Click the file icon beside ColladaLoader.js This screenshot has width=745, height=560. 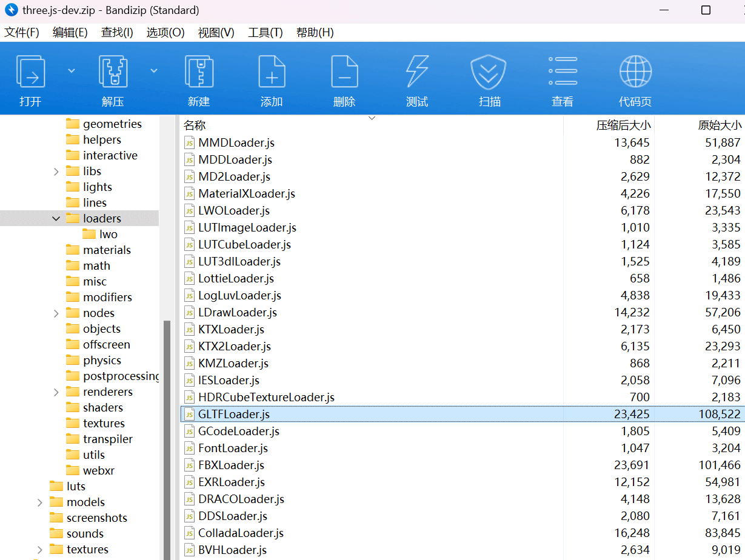(x=190, y=533)
